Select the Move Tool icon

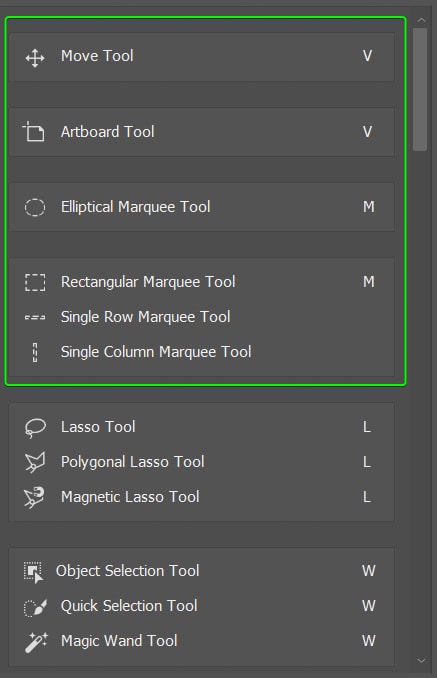coord(35,58)
